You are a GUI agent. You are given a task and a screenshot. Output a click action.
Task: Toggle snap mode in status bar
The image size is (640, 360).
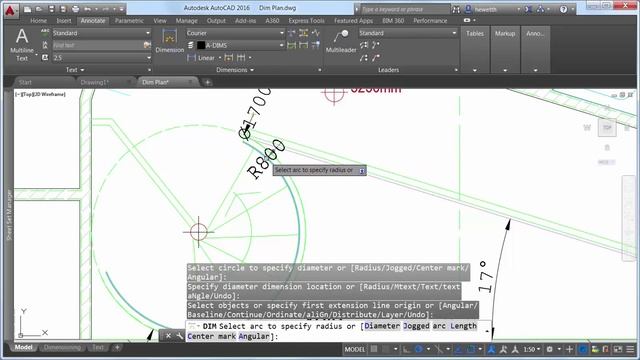click(386, 349)
